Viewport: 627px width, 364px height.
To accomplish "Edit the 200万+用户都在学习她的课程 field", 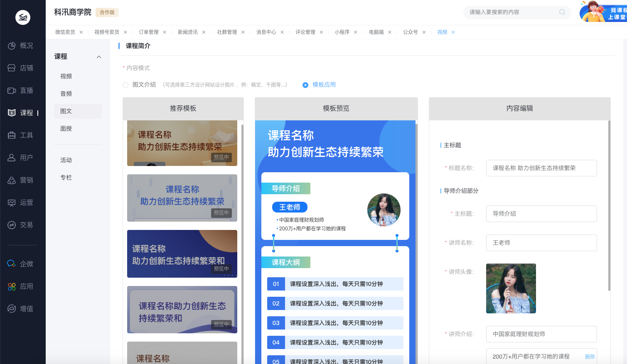I will pos(541,356).
